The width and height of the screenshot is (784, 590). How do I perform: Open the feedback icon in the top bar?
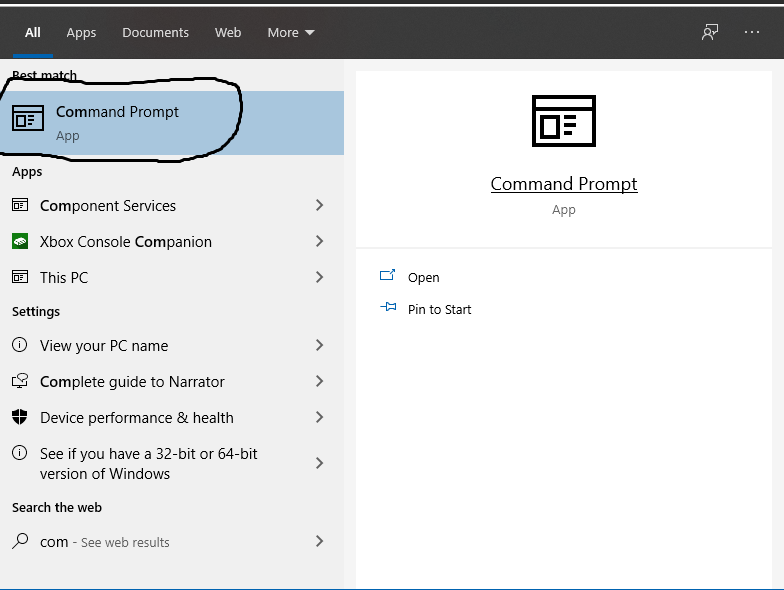point(710,32)
